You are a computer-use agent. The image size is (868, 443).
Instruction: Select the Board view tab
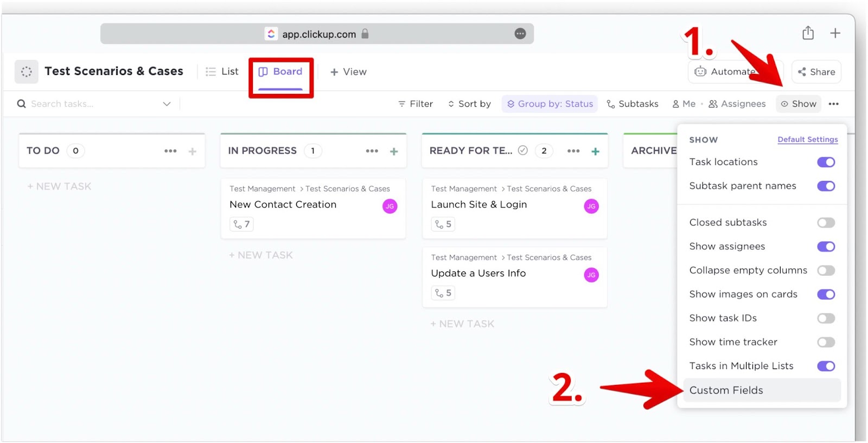pos(280,72)
